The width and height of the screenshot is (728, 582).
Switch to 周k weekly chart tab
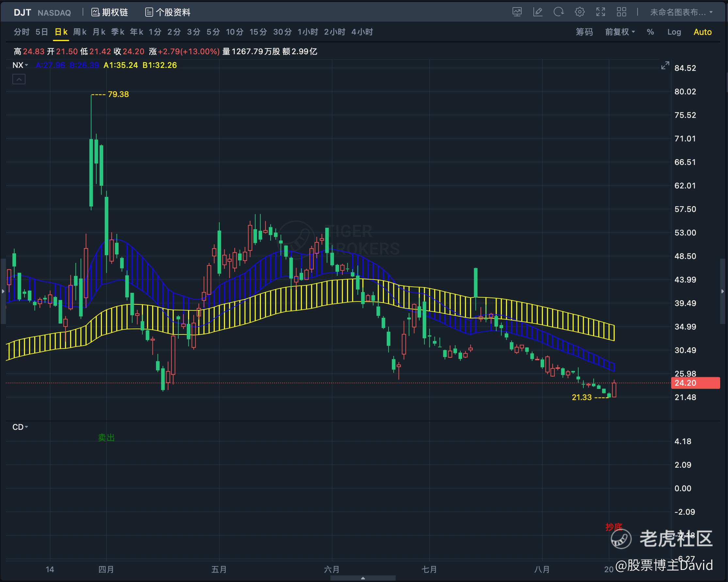[x=80, y=32]
